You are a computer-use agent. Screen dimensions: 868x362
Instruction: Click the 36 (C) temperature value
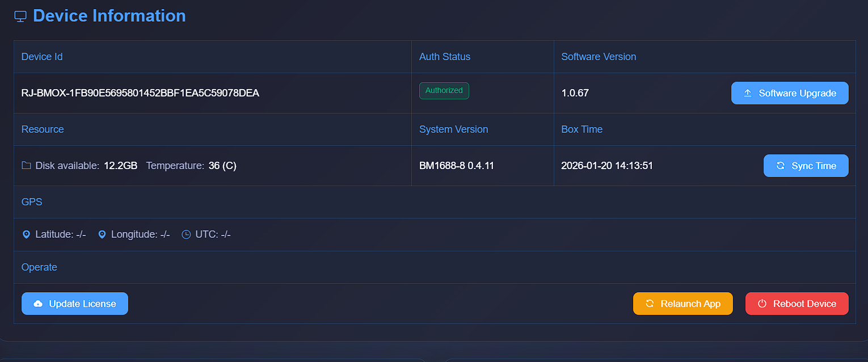point(222,166)
